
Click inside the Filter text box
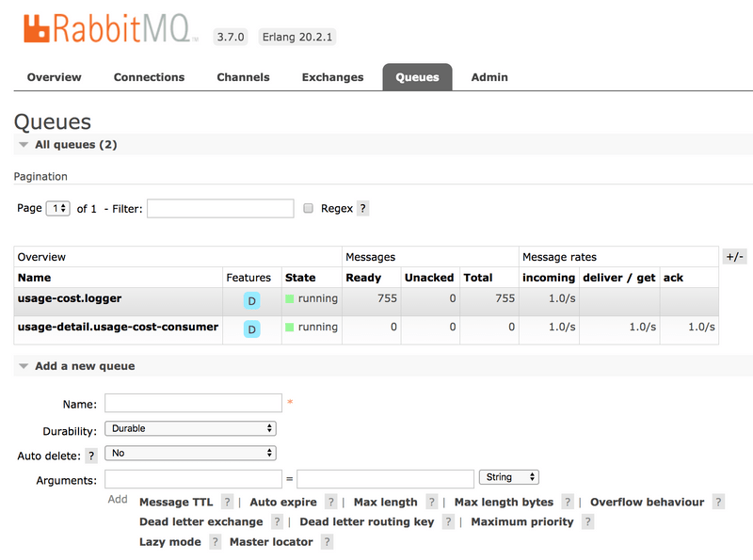[219, 208]
